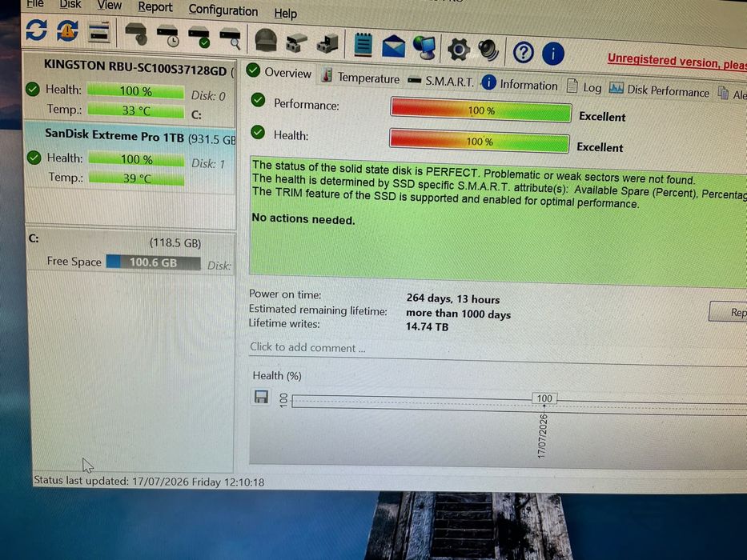Screen dimensions: 747x560
Task: Click first disk blocks toolbar icon
Action: point(296,43)
